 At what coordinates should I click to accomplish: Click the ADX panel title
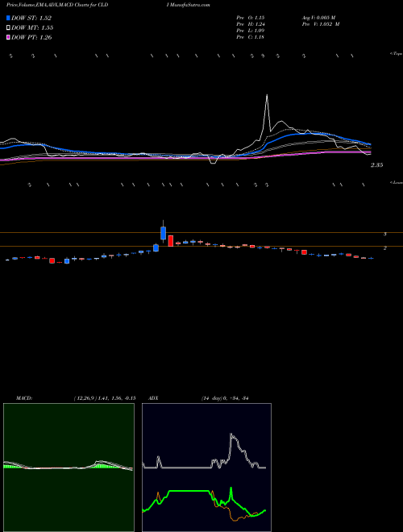point(153,398)
